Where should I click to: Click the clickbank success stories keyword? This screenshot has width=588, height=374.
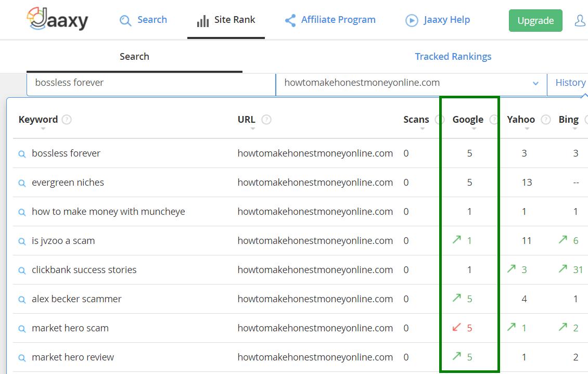(84, 270)
